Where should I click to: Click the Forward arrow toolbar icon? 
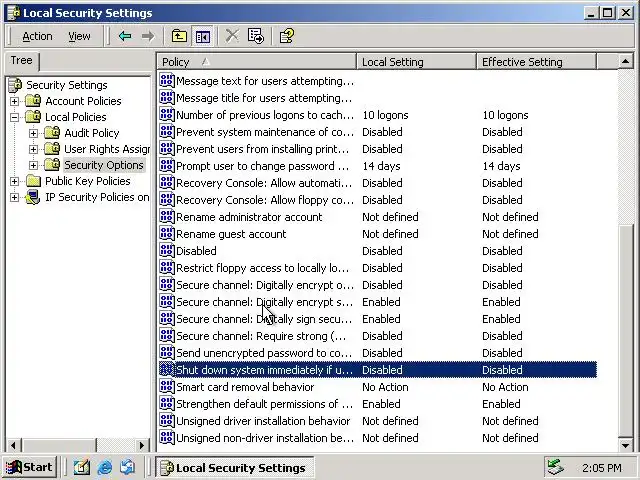(148, 36)
